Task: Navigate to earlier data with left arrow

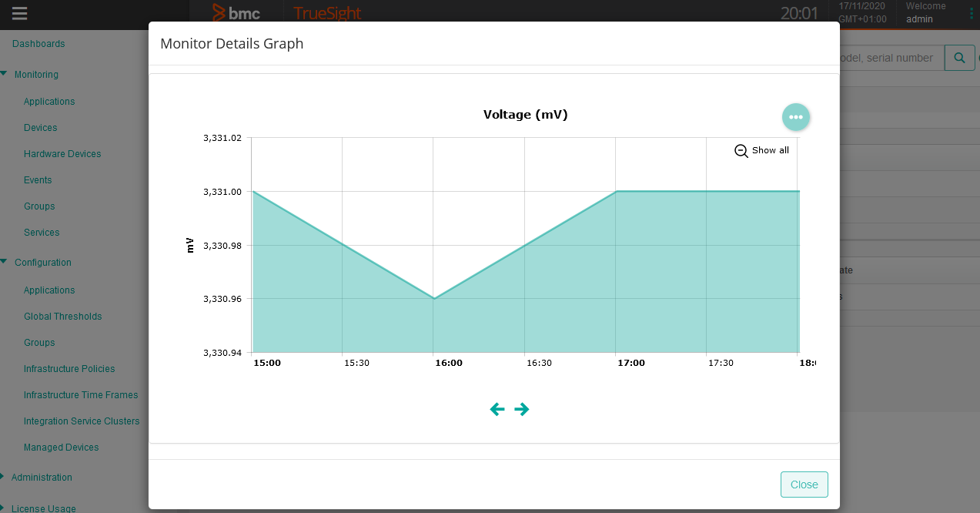Action: click(x=497, y=409)
